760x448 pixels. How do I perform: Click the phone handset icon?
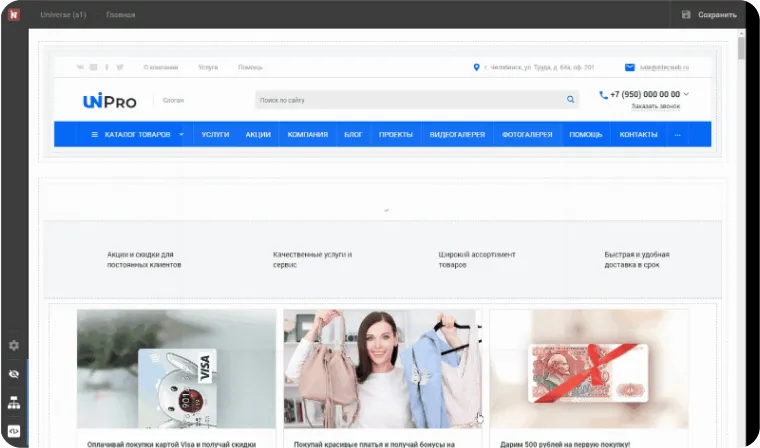603,95
